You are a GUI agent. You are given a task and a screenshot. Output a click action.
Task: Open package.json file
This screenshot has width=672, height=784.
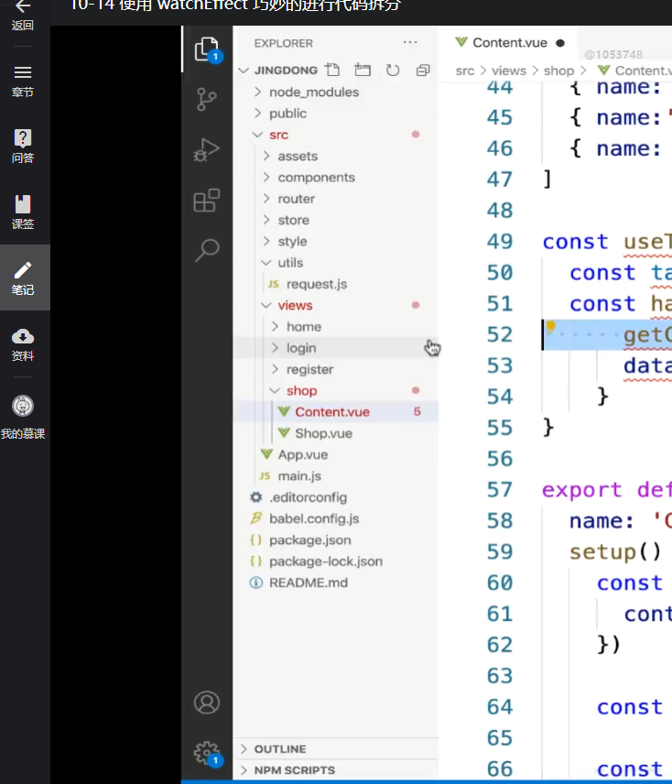tap(309, 540)
